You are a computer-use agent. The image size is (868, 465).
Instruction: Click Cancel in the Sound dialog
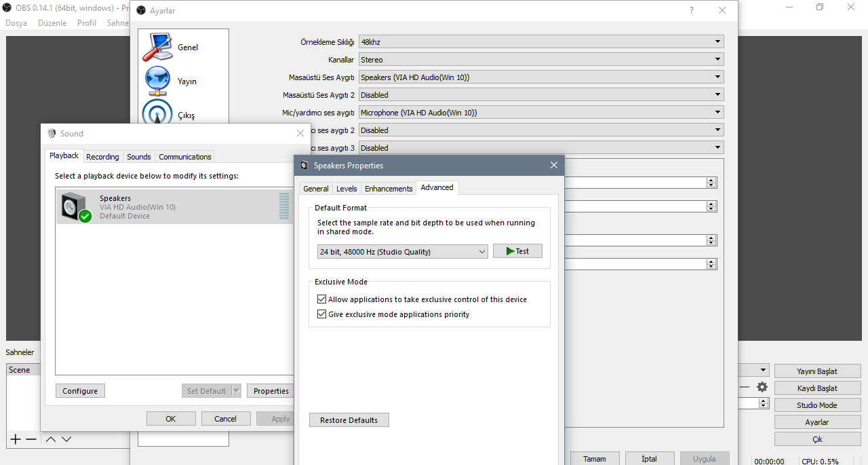[x=226, y=419]
